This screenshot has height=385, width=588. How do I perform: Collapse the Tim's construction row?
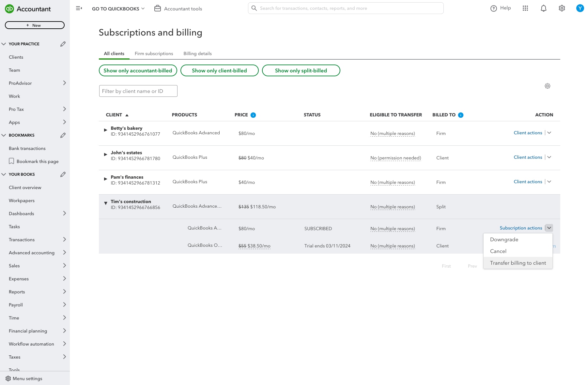click(x=105, y=203)
